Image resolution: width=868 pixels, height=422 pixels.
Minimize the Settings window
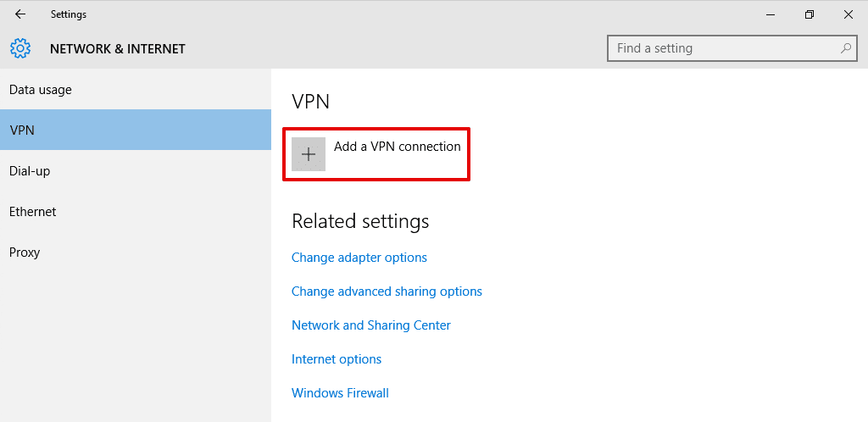[x=770, y=14]
